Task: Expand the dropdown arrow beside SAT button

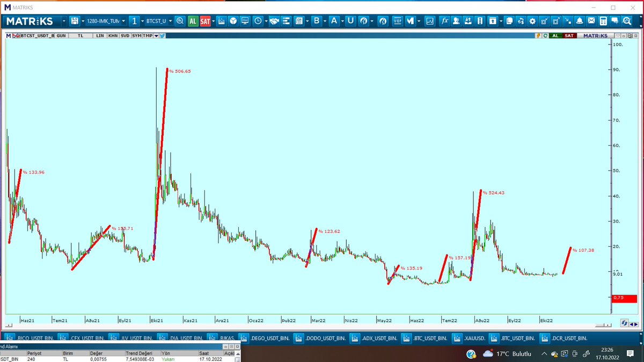Action: pyautogui.click(x=214, y=21)
